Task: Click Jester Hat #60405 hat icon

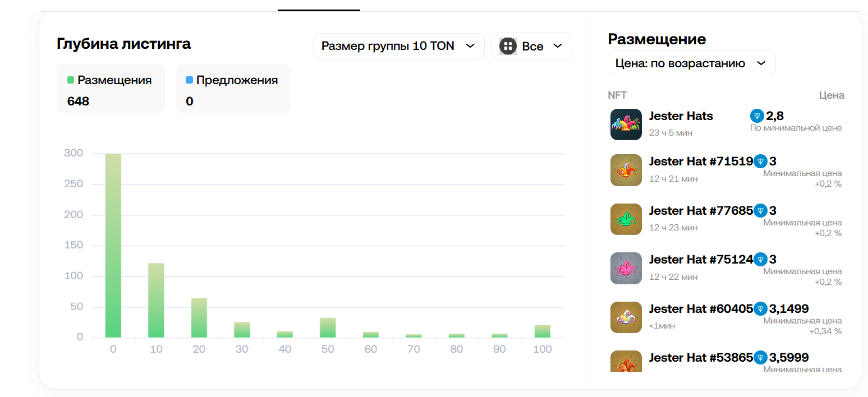Action: click(x=626, y=317)
